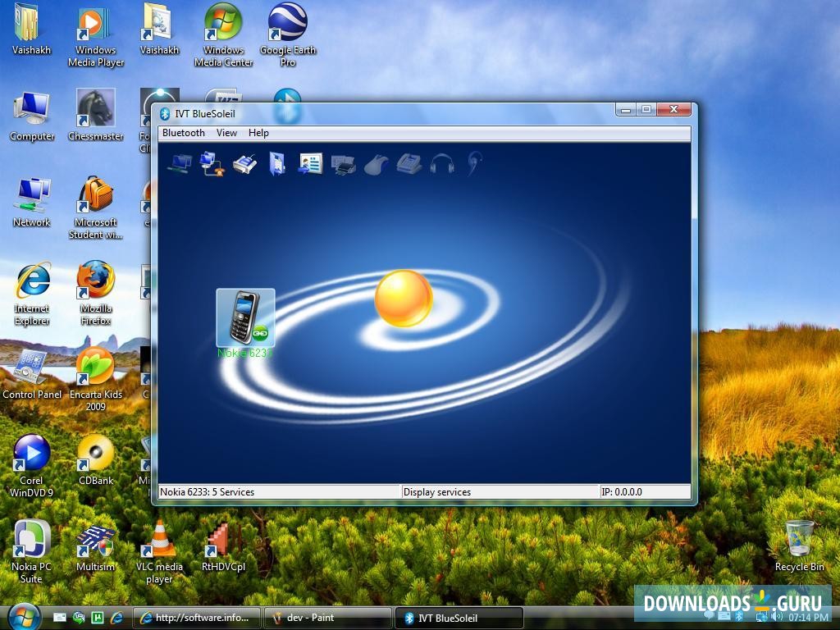This screenshot has height=630, width=840.
Task: Maximize the IVT BlueSoleil window
Action: pyautogui.click(x=646, y=110)
